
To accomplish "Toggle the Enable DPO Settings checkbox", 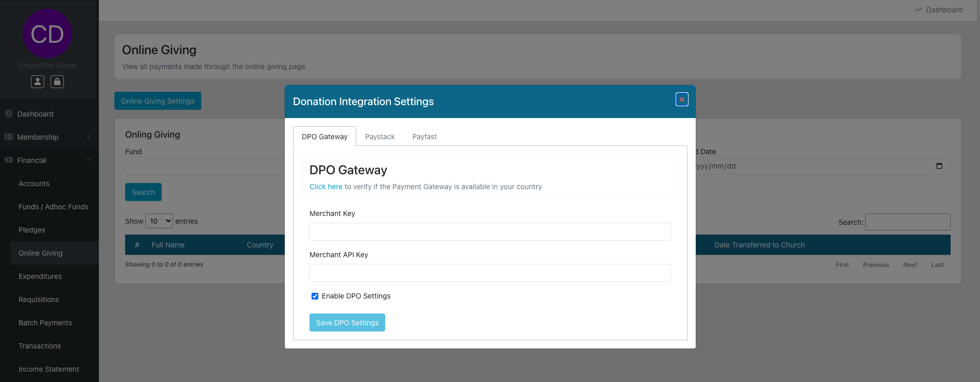I will (315, 296).
